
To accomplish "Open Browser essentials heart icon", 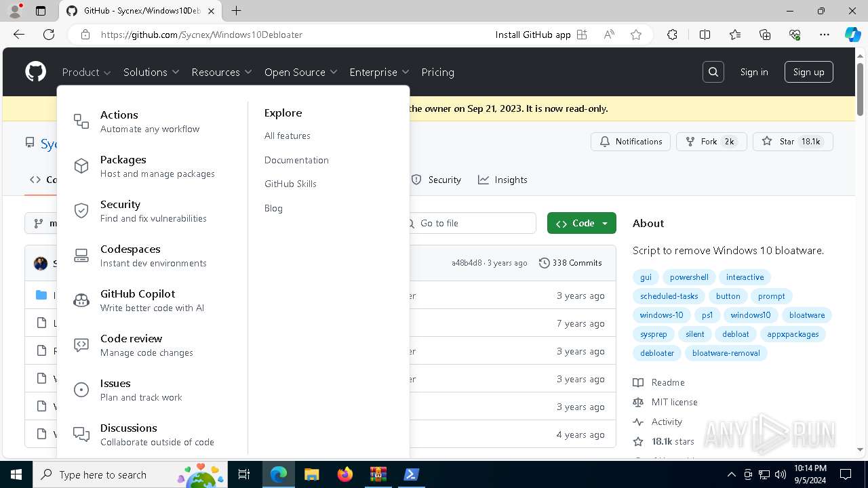I will pos(795,35).
